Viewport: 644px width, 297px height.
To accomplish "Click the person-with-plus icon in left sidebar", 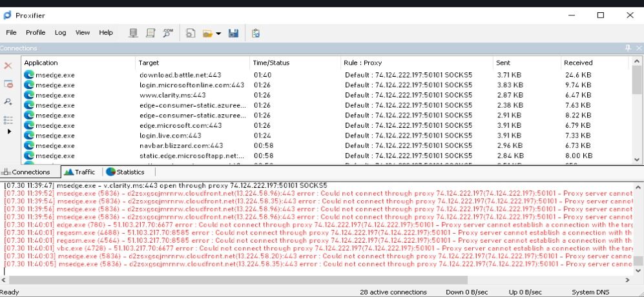I will coord(8,102).
